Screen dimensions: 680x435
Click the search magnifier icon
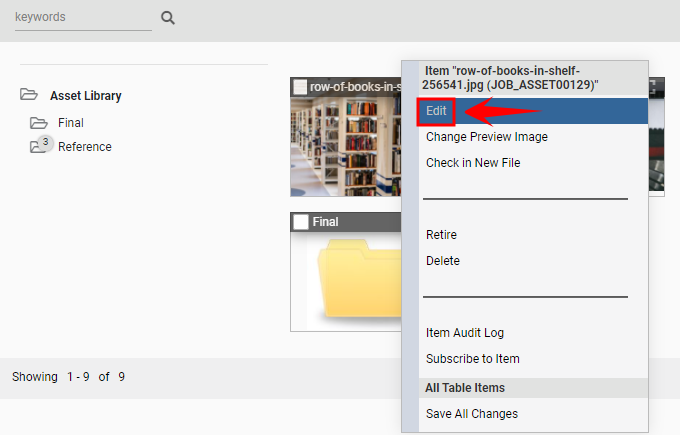point(168,18)
